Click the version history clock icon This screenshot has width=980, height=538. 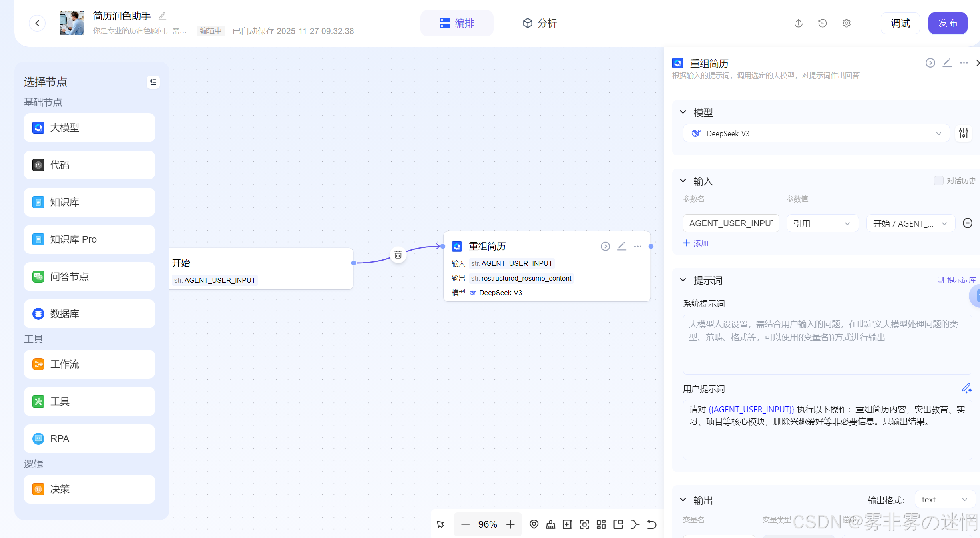click(822, 23)
